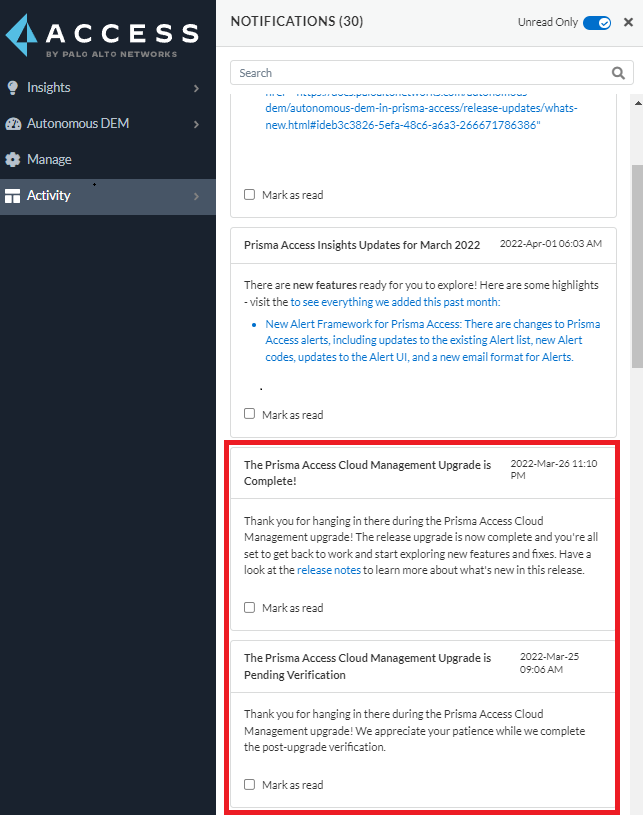The width and height of the screenshot is (643, 815).
Task: Click the notifications scrollbar thumb
Action: 637,266
